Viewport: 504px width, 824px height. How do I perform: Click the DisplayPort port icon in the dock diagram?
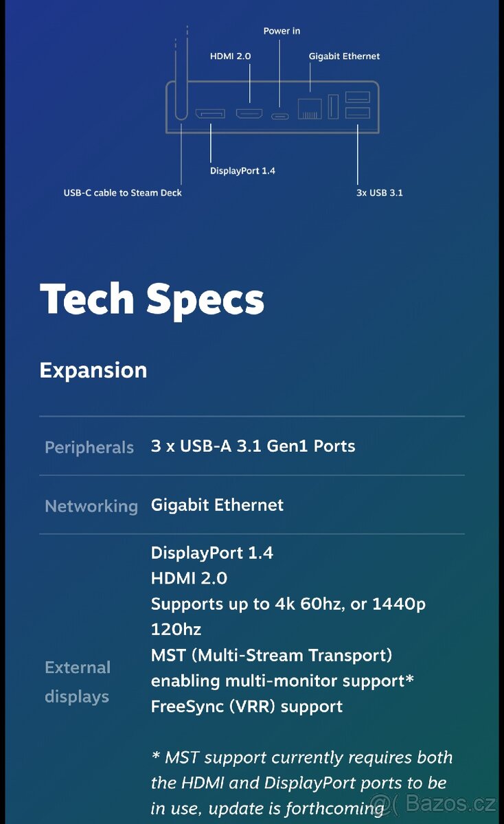209,113
